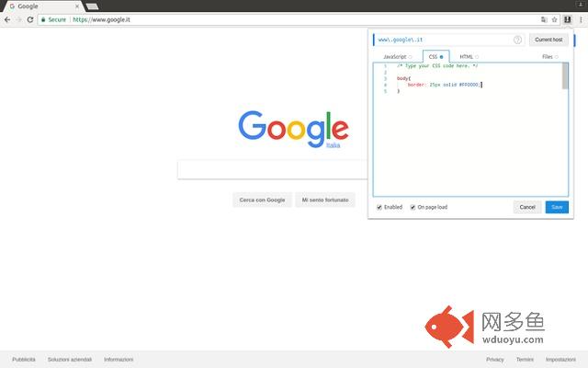Open a new browser tab
This screenshot has width=588, height=368.
point(92,6)
